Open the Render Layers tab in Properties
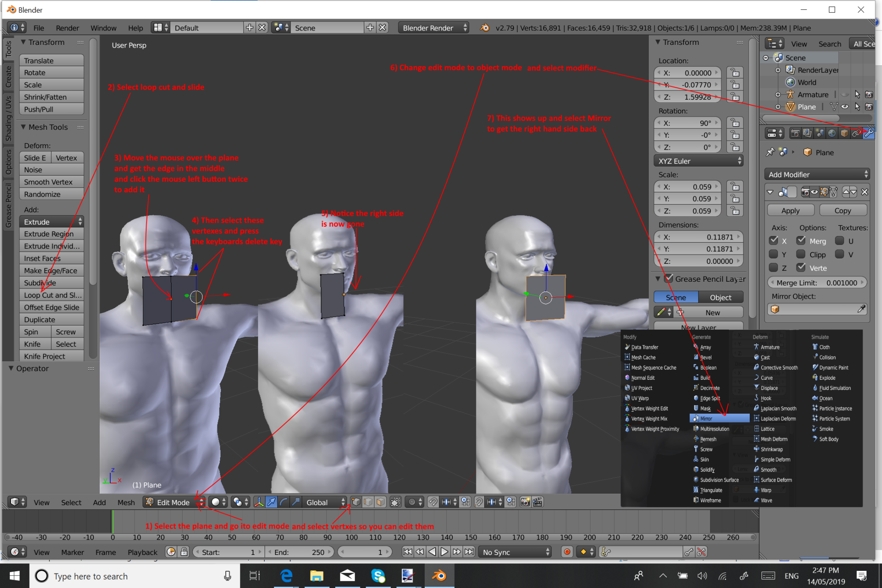 tap(807, 133)
